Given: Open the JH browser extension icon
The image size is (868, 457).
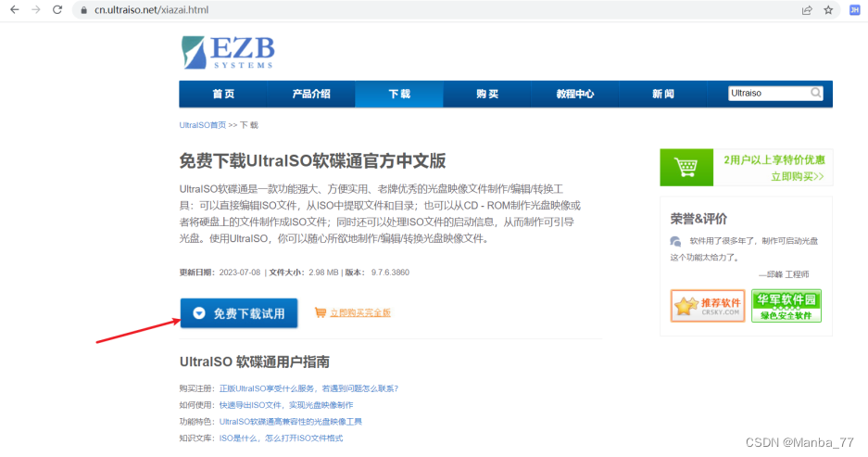Looking at the screenshot, I should (855, 10).
